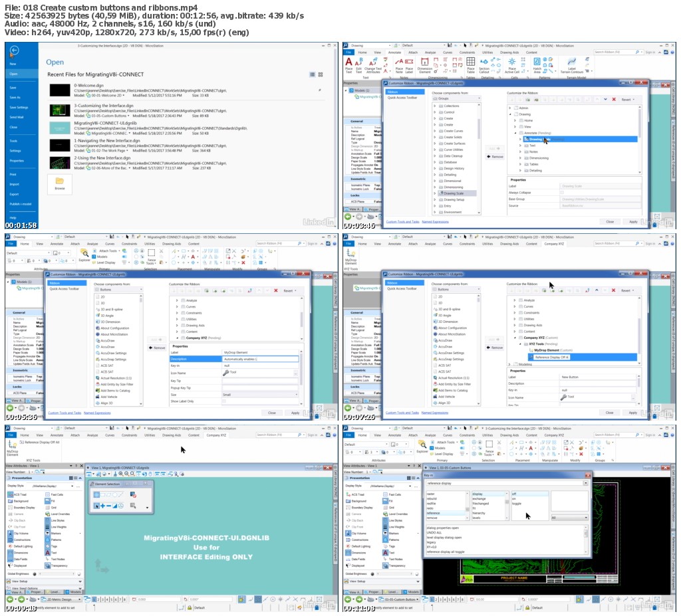Open Named Expressions link in 00:03:46 dialog
Screen dimensions: 681x616
pos(435,221)
